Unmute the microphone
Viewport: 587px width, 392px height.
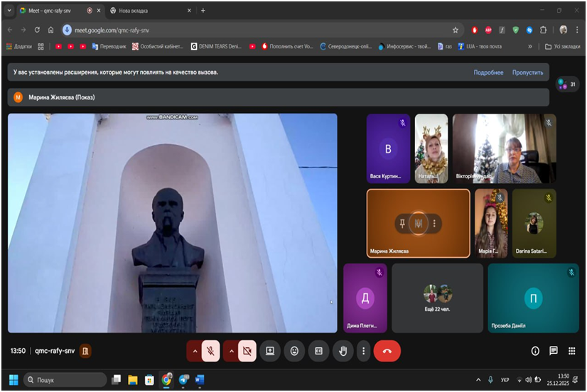[210, 351]
